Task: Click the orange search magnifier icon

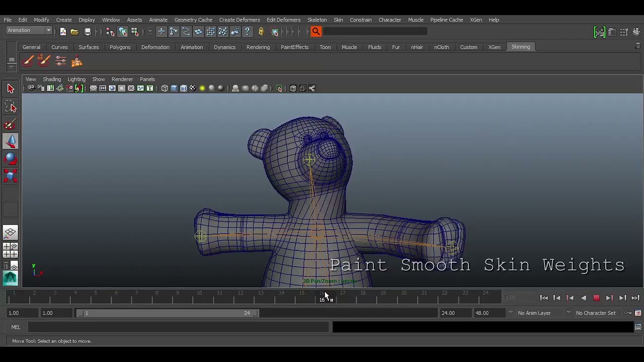Action: [316, 32]
